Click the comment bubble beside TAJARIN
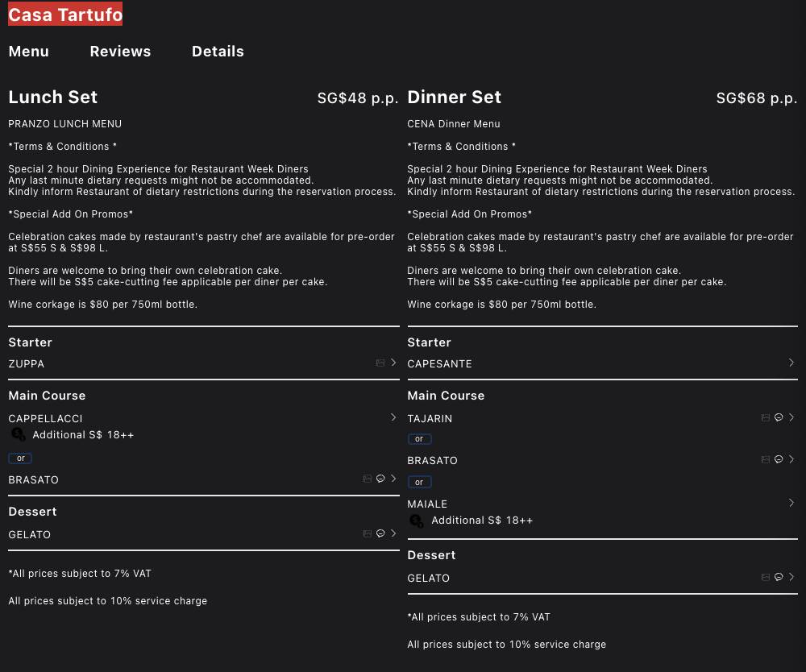Image resolution: width=806 pixels, height=672 pixels. point(779,417)
